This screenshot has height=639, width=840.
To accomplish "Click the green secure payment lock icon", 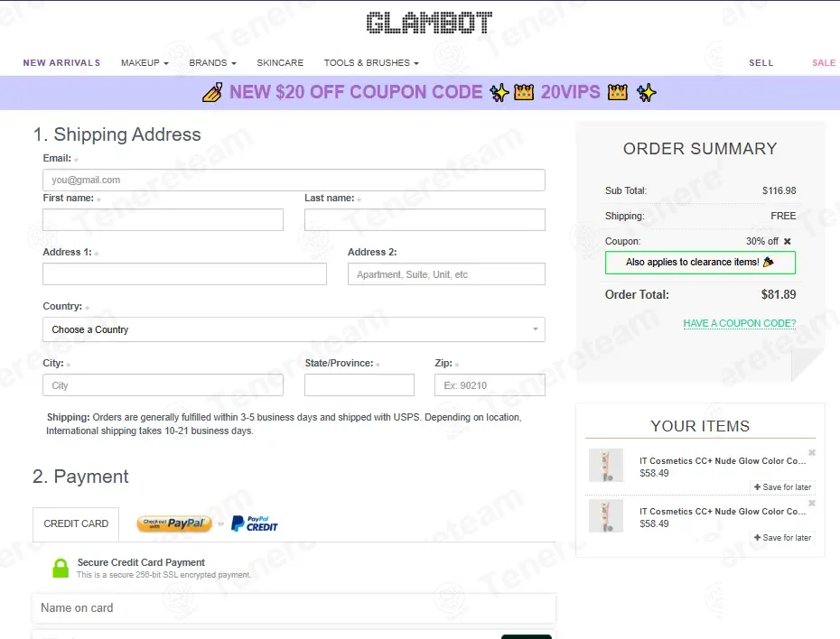I will [61, 568].
